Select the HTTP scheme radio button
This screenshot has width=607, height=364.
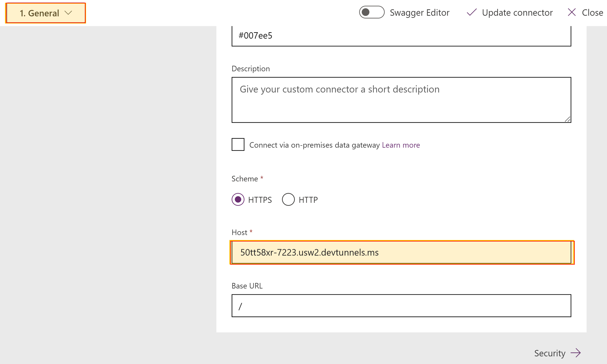pos(288,199)
